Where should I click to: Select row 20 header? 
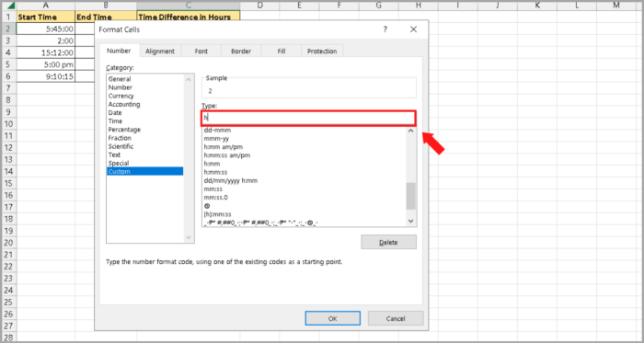8,243
